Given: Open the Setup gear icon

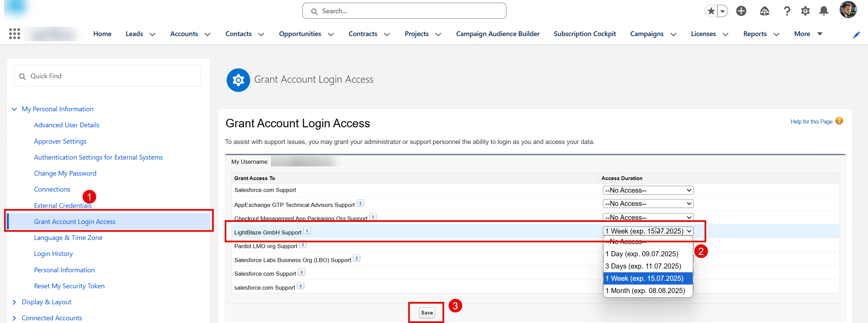Looking at the screenshot, I should point(805,11).
